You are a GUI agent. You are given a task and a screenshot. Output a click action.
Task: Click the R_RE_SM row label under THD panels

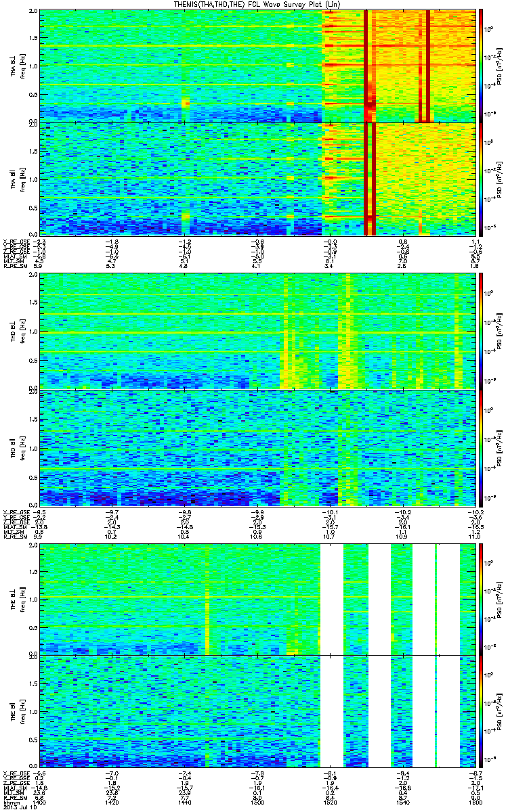point(15,537)
